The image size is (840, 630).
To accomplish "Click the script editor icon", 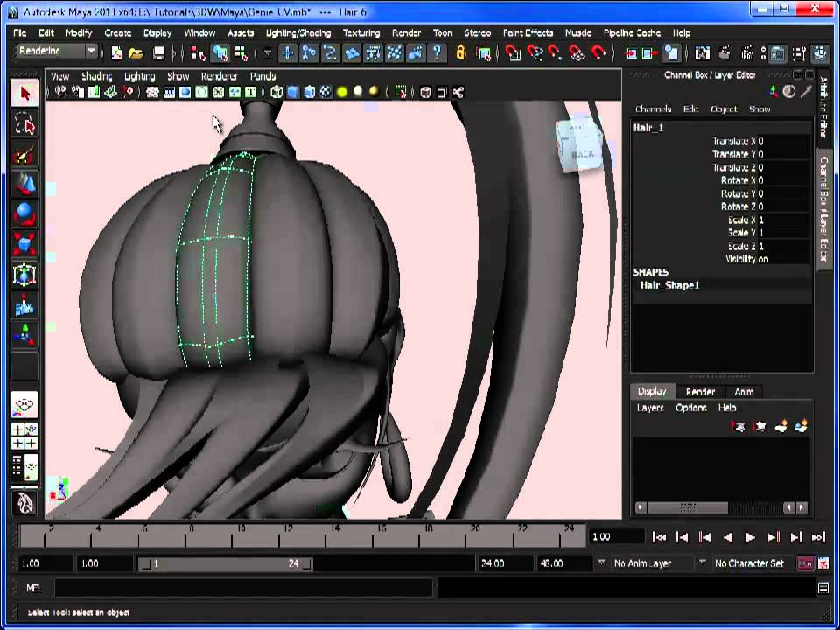I will 823,588.
